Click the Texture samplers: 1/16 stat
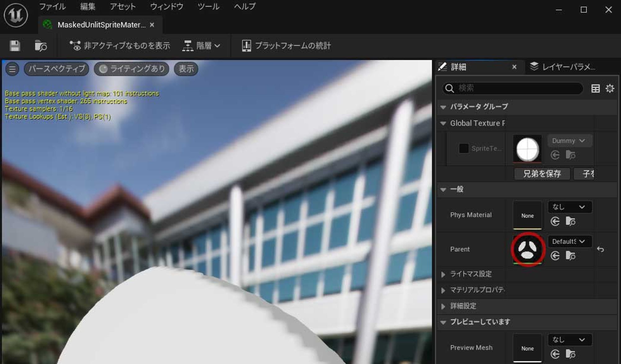The width and height of the screenshot is (621, 364). (x=39, y=109)
